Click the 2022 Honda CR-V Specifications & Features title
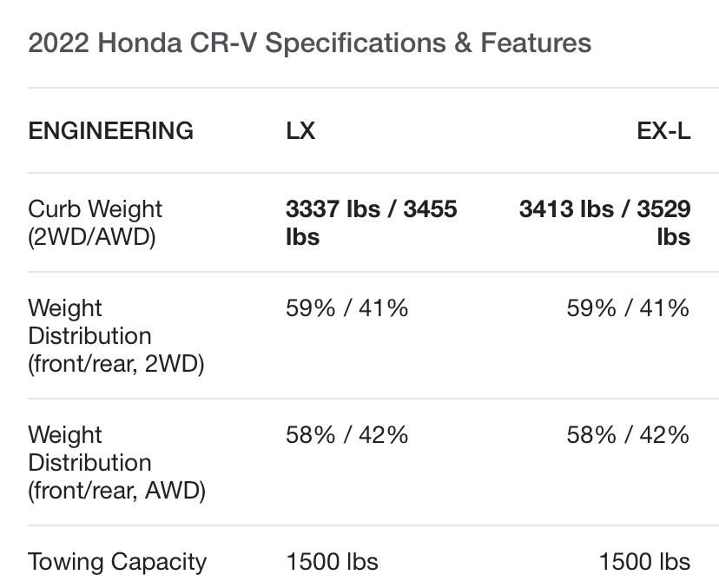 310,43
